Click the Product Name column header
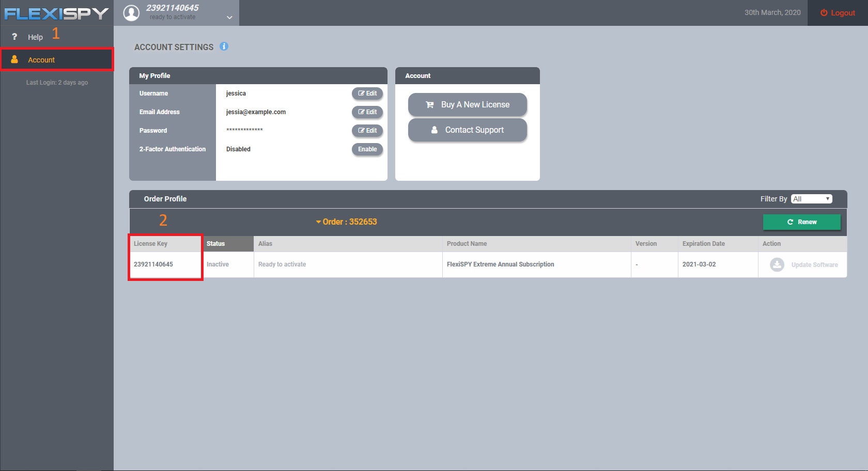Screen dimensions: 868x471 click(x=537, y=244)
